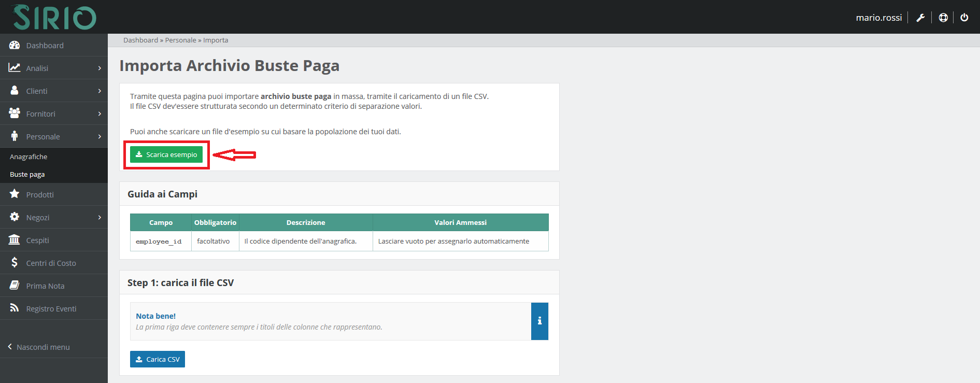Go to Personale in the breadcrumb

tap(180, 40)
